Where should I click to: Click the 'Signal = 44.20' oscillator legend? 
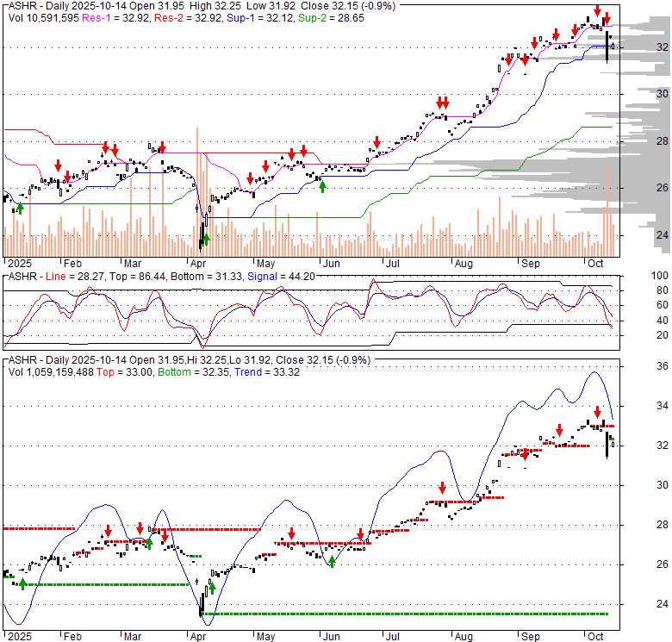point(281,277)
